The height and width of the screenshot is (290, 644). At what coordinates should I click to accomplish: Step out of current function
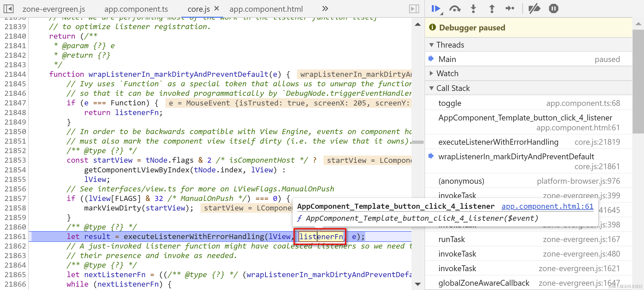492,9
